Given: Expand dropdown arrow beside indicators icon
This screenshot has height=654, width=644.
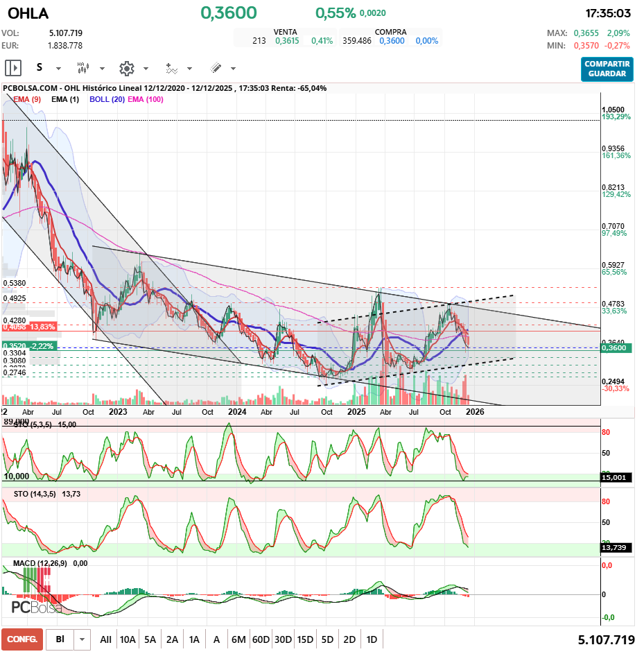Looking at the screenshot, I should point(190,69).
